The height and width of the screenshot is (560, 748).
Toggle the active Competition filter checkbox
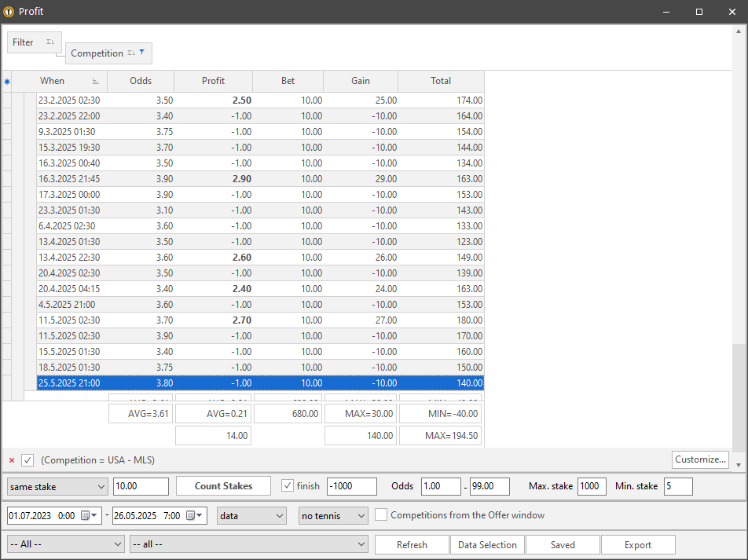coord(27,460)
